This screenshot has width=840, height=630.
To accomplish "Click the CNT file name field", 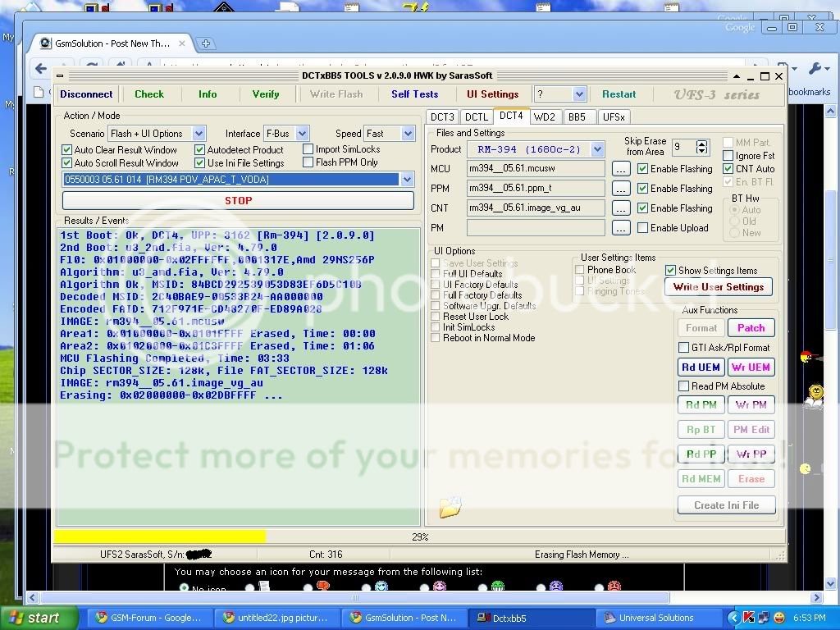I will point(536,208).
